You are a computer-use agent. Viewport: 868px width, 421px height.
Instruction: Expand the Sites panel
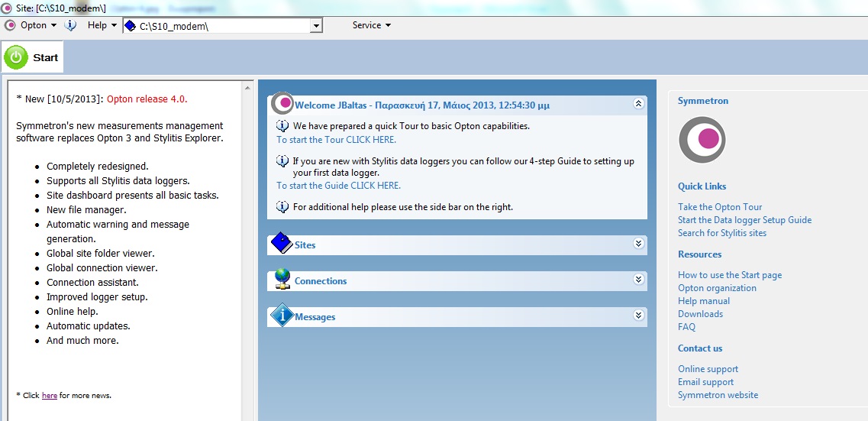click(638, 244)
